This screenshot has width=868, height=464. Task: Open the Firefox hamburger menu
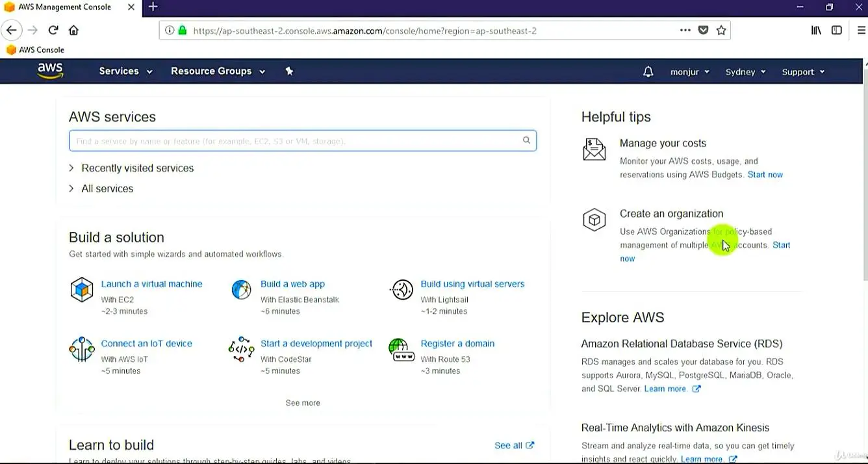862,30
